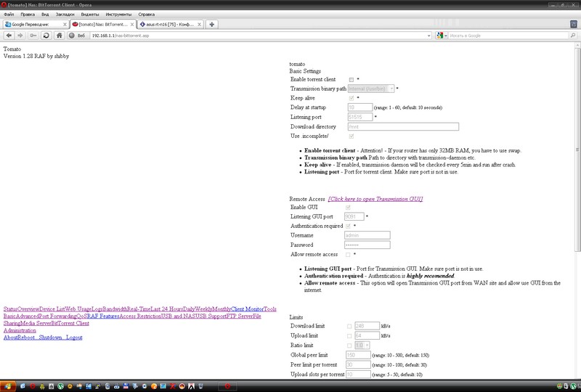Screen dimensions: 581x392
Task: Click the running Opera taskbar button
Action: coord(227,386)
